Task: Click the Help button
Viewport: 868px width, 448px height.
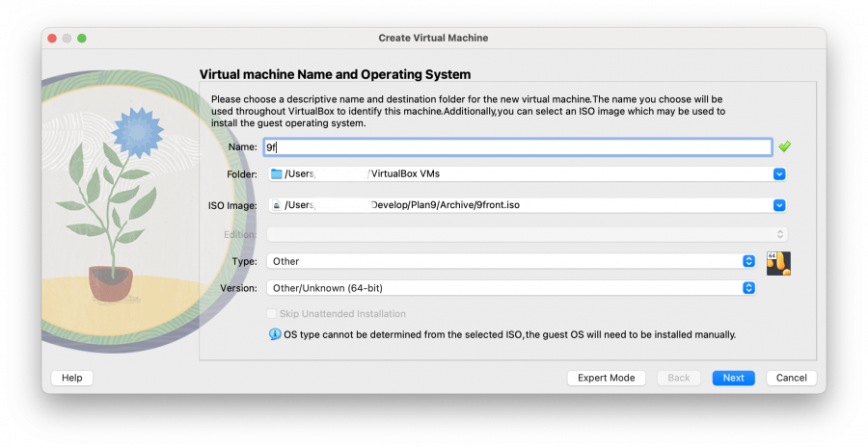Action: point(72,378)
